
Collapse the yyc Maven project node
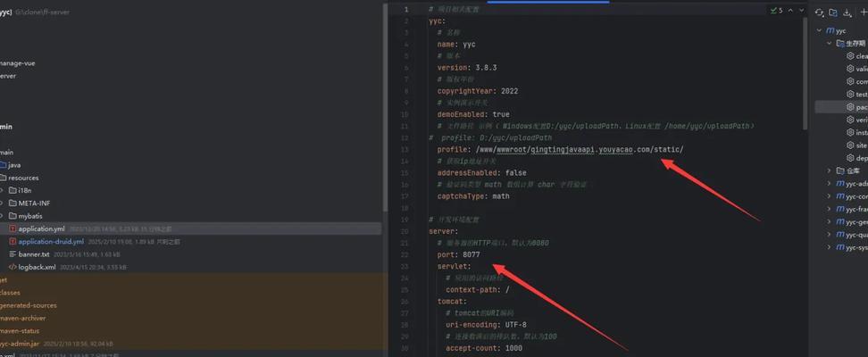point(818,30)
